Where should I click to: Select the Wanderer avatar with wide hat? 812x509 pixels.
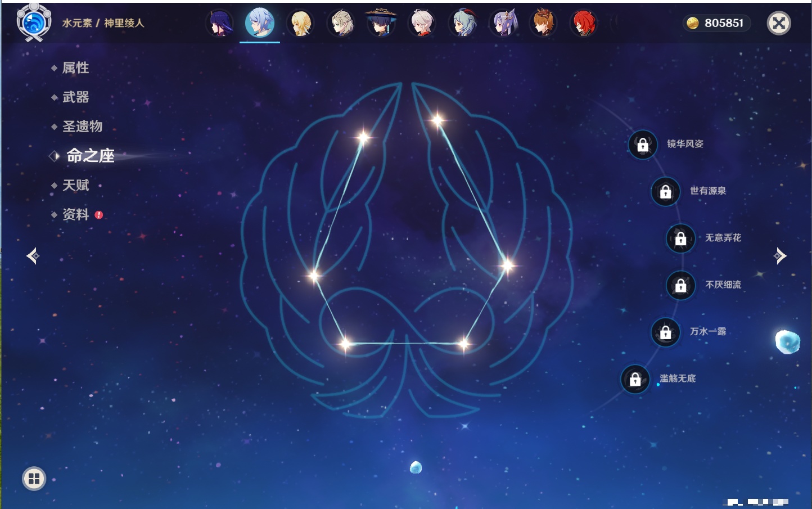pos(381,23)
